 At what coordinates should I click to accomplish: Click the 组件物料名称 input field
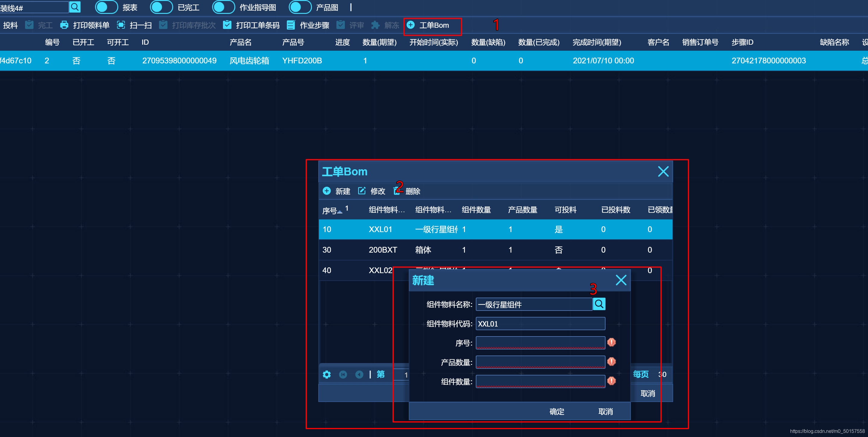pos(534,304)
